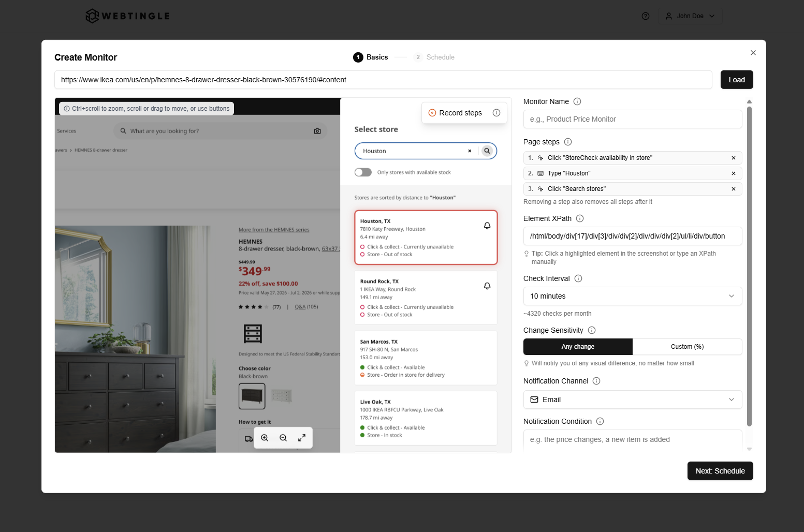Remove step 3 Click Search stores

click(733, 189)
